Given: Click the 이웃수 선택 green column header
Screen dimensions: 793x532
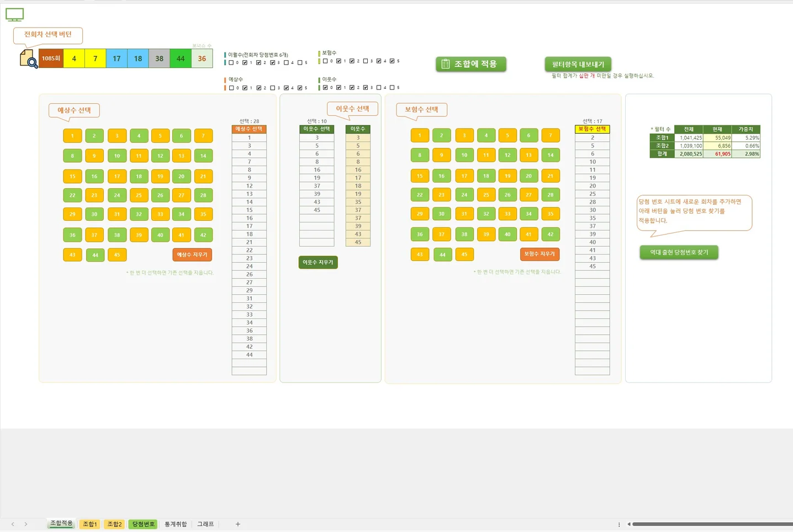Looking at the screenshot, I should pyautogui.click(x=317, y=129).
